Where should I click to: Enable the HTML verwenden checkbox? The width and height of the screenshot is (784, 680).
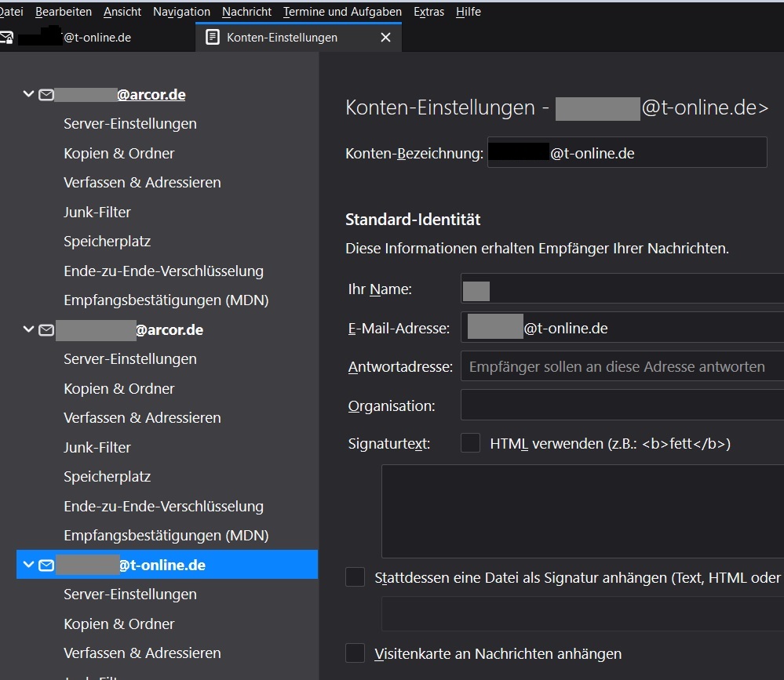(470, 443)
